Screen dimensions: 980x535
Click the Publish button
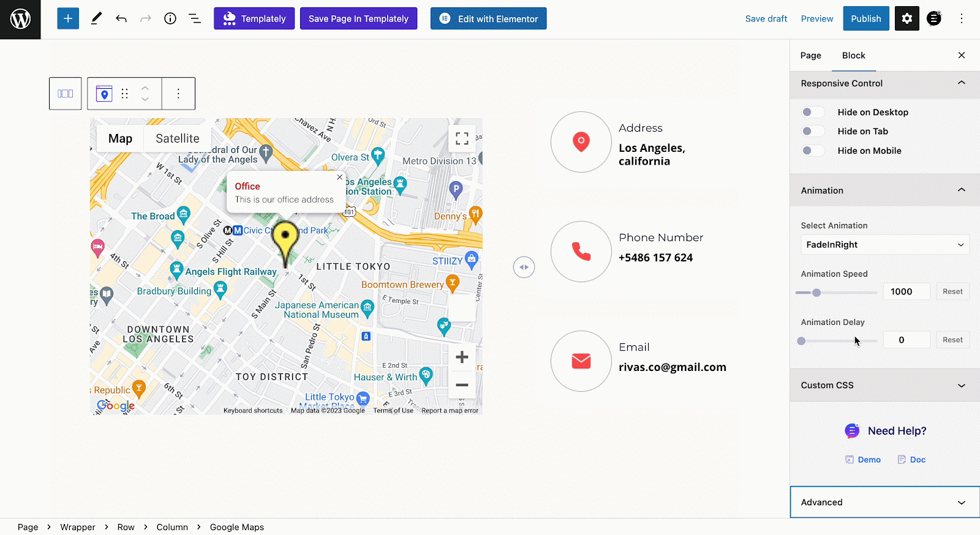click(x=866, y=18)
